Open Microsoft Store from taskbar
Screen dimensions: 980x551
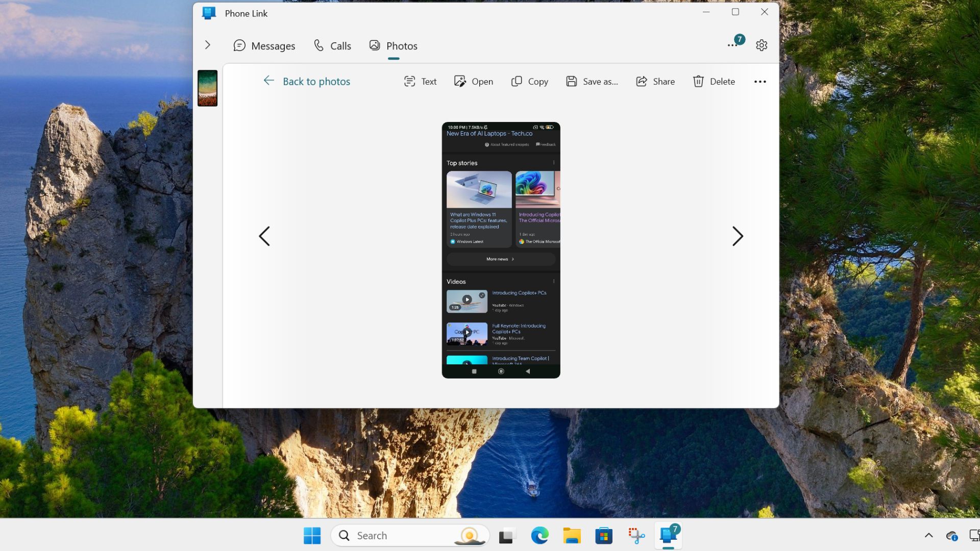(604, 536)
